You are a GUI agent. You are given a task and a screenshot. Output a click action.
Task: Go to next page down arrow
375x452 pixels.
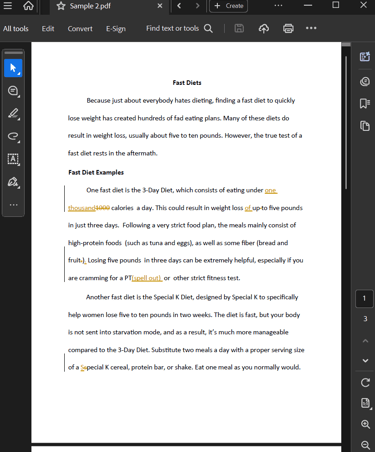(365, 360)
